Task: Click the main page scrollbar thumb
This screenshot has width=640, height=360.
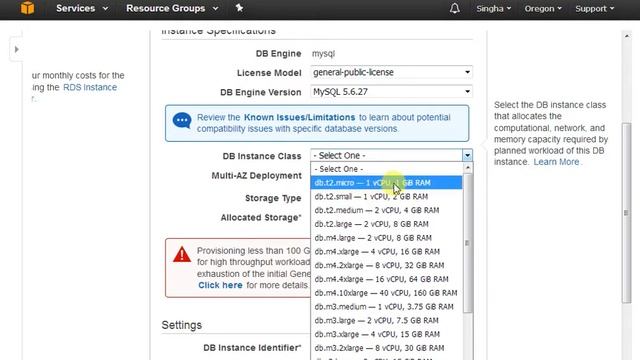Action: tap(627, 213)
